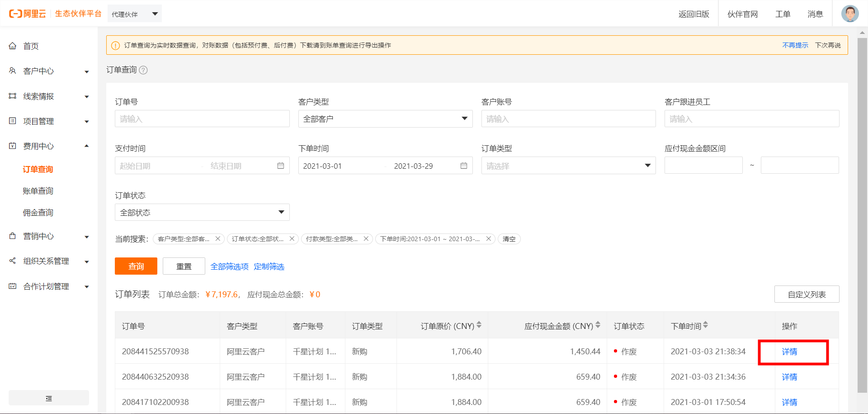Click the 定制筛选 link
This screenshot has width=868, height=414.
pyautogui.click(x=269, y=266)
